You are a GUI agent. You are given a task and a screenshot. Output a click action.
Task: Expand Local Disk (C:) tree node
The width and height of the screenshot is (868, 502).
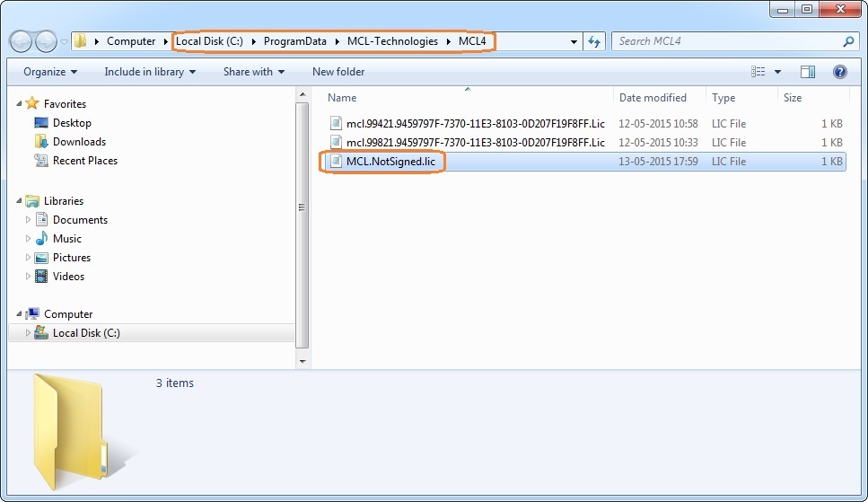(x=28, y=332)
